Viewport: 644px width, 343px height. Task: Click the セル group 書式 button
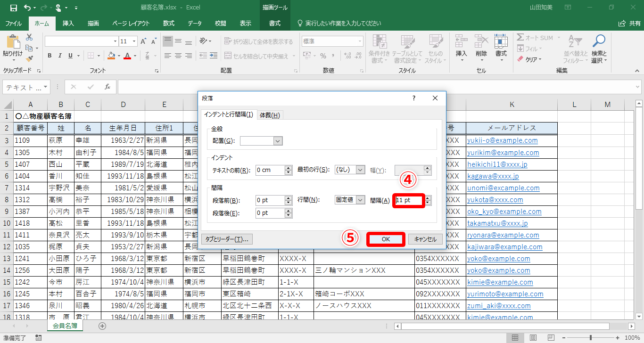click(501, 48)
